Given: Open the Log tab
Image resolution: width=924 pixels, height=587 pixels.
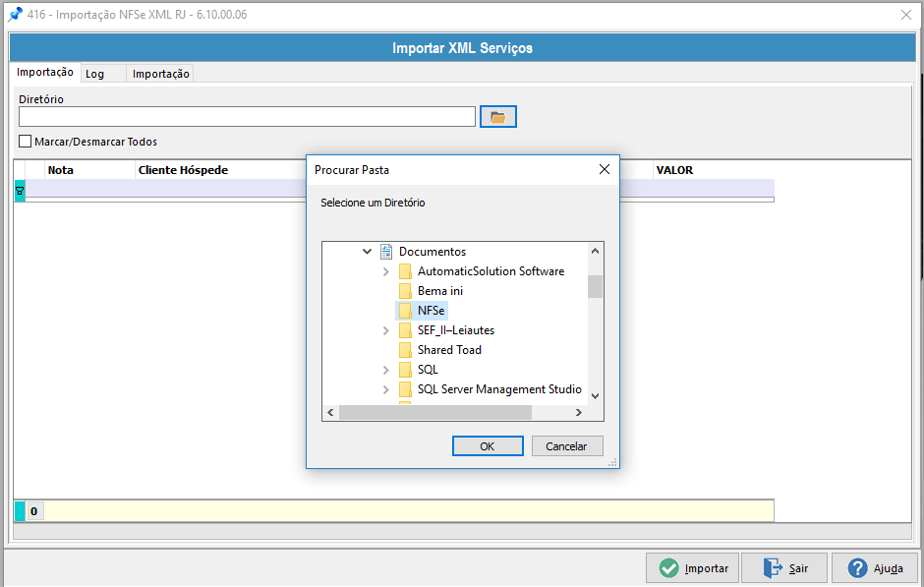Looking at the screenshot, I should coord(103,74).
